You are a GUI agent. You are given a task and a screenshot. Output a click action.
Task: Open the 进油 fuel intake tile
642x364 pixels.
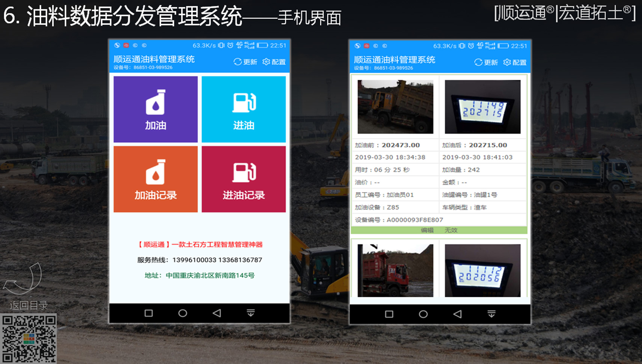(x=244, y=109)
